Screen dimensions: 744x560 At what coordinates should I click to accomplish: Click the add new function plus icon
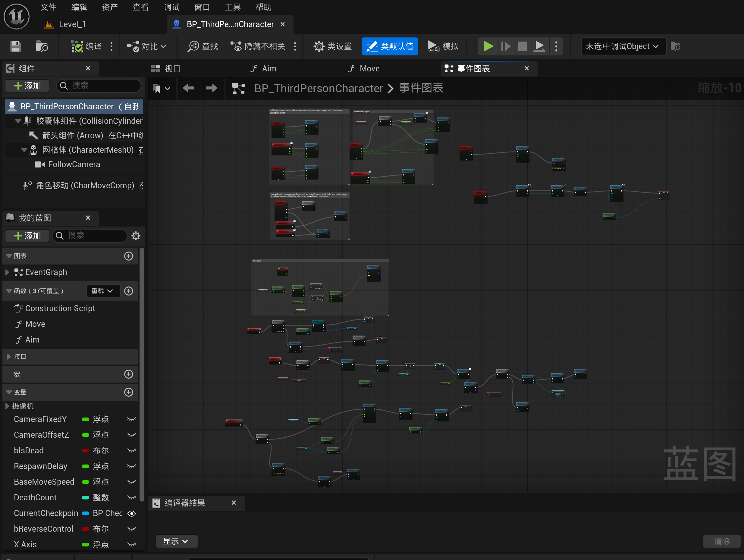click(x=128, y=291)
